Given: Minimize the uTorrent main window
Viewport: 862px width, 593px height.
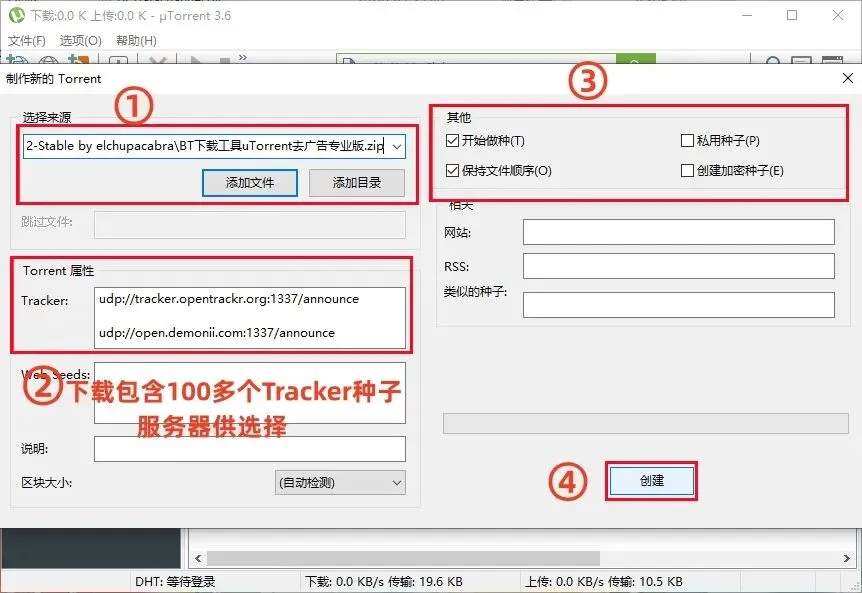Looking at the screenshot, I should click(747, 15).
